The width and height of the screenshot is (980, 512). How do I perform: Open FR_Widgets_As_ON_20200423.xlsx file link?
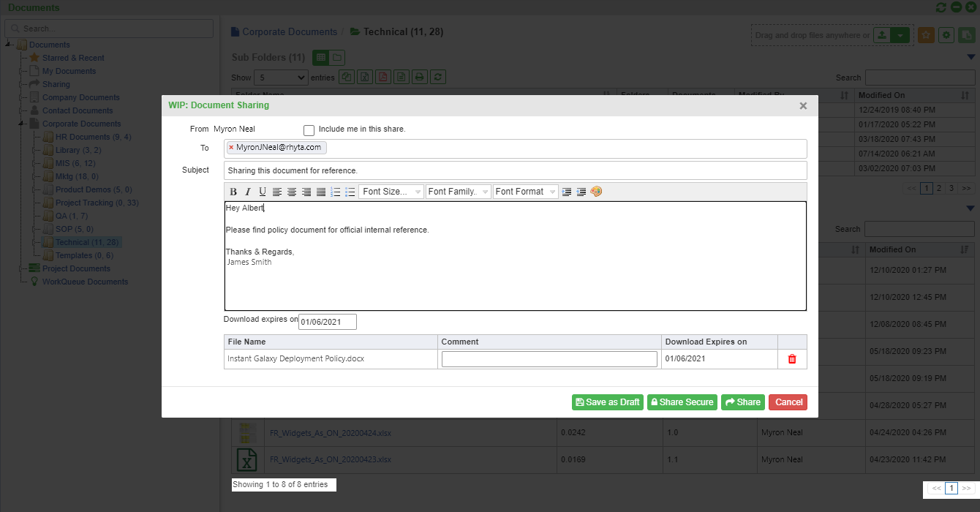click(331, 460)
